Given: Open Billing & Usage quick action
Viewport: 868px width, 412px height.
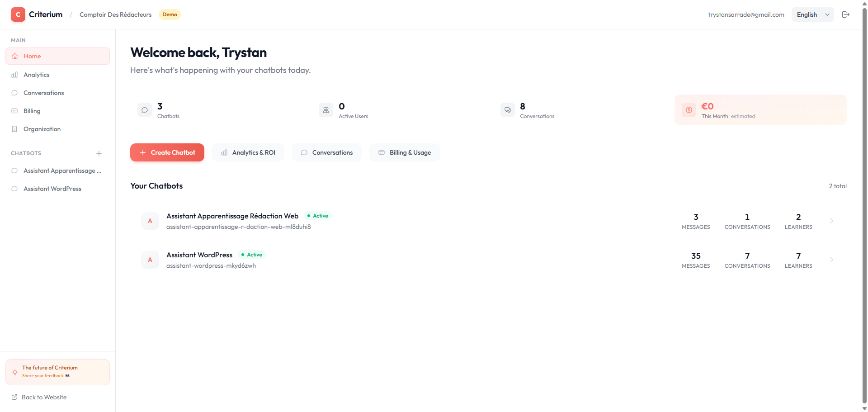Looking at the screenshot, I should (404, 152).
